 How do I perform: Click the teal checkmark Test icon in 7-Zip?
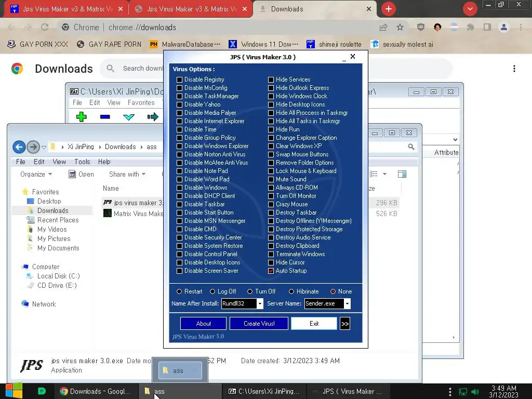tap(129, 117)
